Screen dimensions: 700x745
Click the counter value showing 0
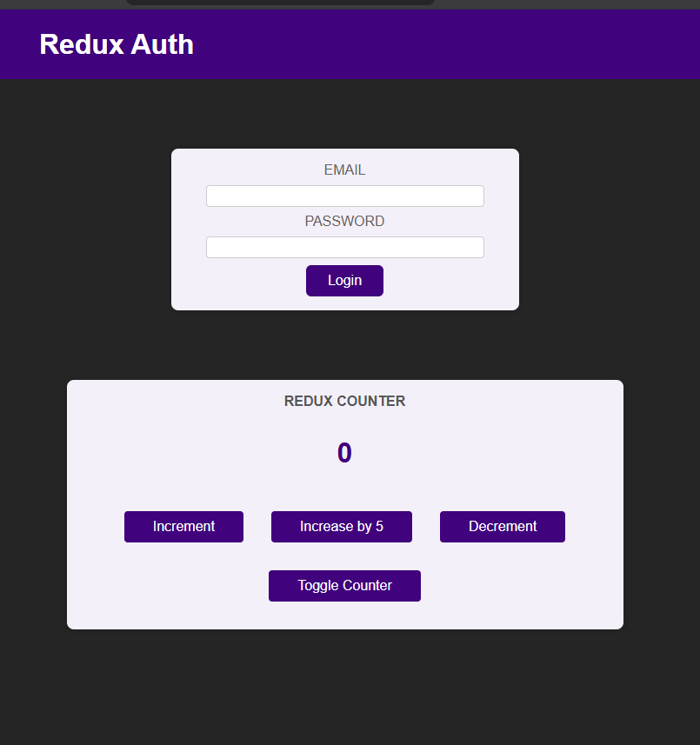343,452
